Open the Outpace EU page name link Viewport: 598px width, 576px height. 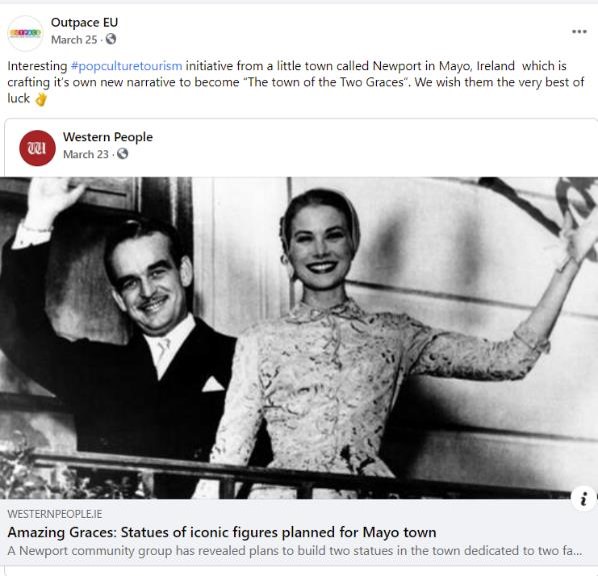pos(84,23)
